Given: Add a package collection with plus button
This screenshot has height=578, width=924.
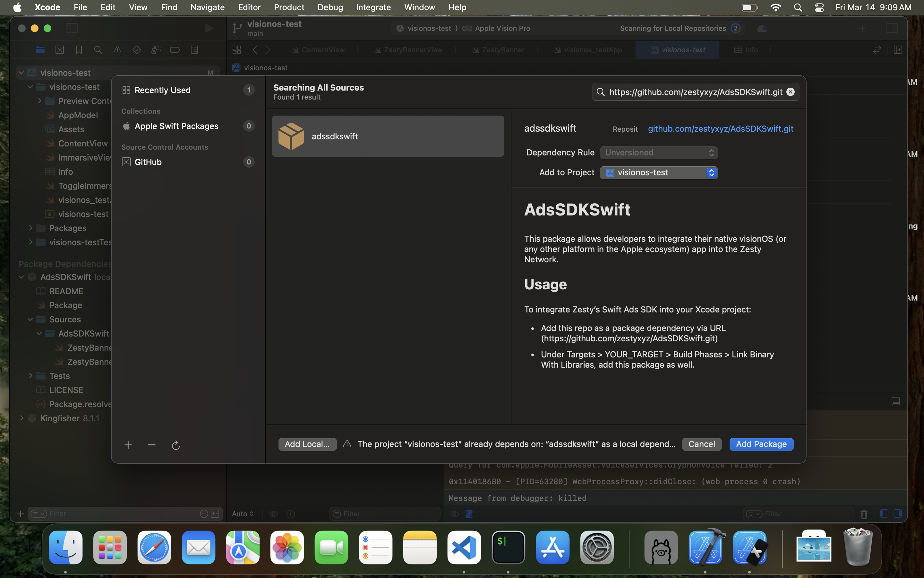Looking at the screenshot, I should point(128,445).
